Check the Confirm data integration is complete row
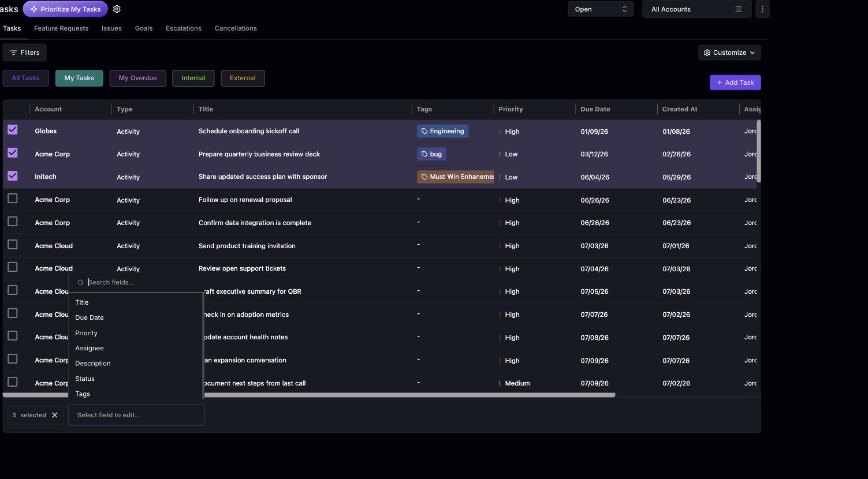This screenshot has height=479, width=868. (x=13, y=222)
